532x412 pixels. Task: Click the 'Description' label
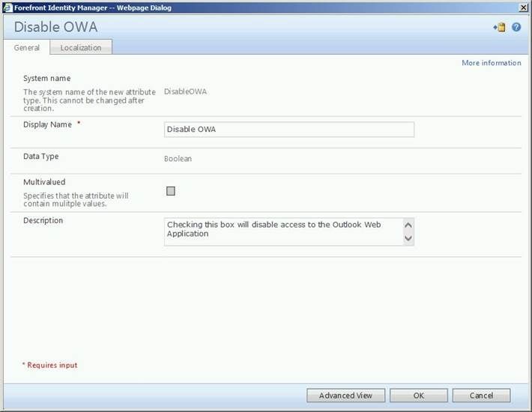click(43, 220)
